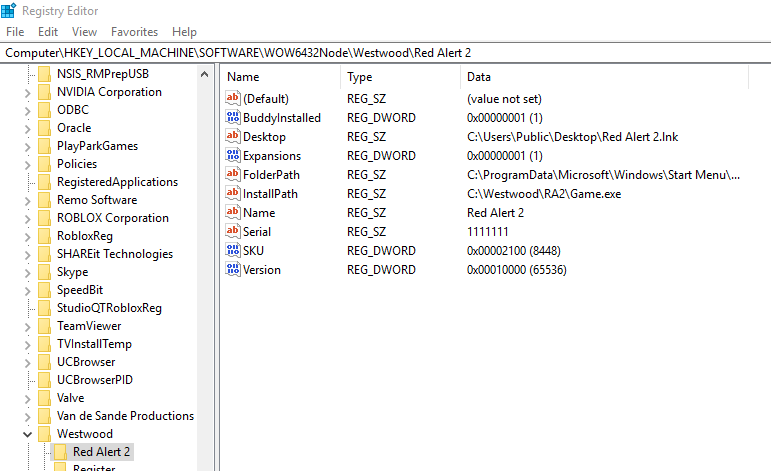Expand the UCBrowser key
Viewport: 771px width, 471px height.
(x=27, y=363)
